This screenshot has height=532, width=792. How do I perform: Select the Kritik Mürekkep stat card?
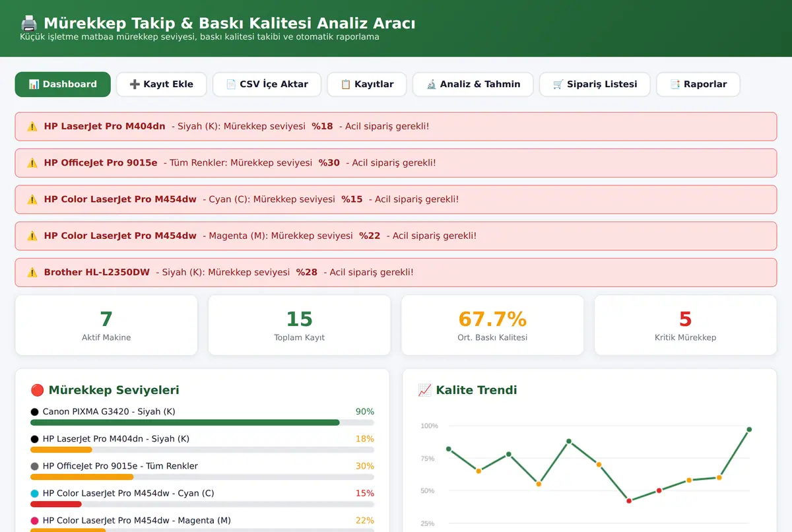pos(685,325)
